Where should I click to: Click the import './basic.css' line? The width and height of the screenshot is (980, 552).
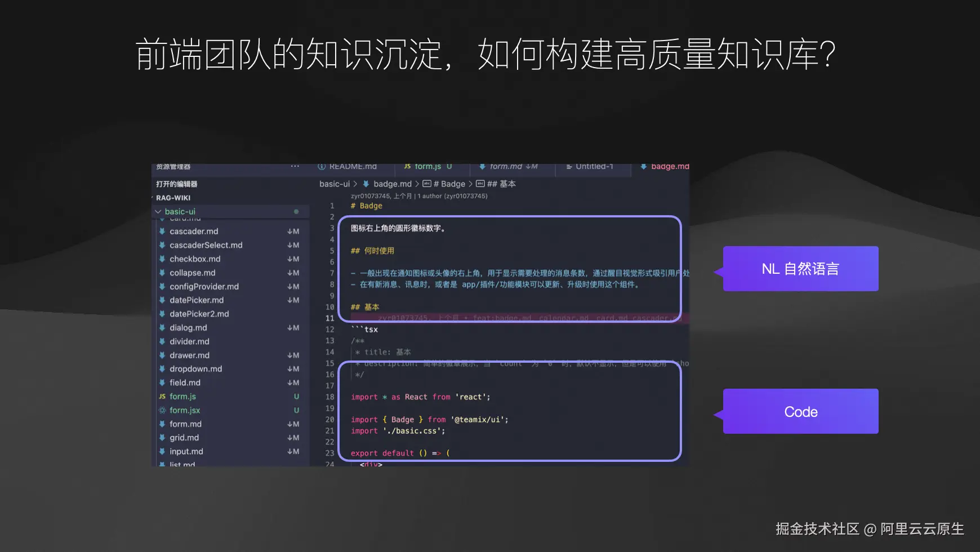pos(398,431)
